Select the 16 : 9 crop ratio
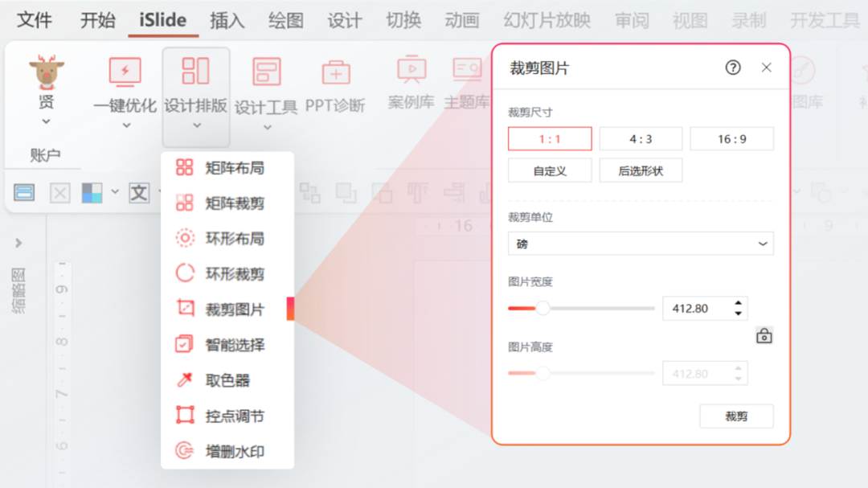The height and width of the screenshot is (488, 868). click(732, 139)
